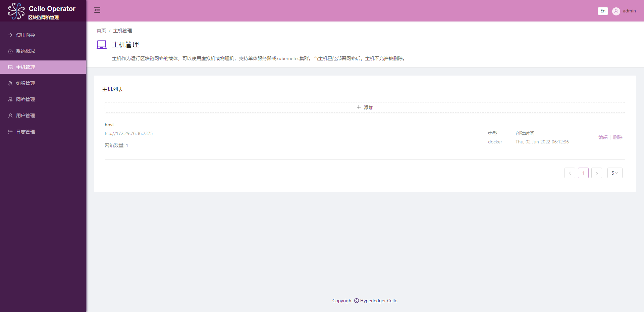Viewport: 644px width, 312px height.
Task: Go to next page with right chevron
Action: point(597,173)
